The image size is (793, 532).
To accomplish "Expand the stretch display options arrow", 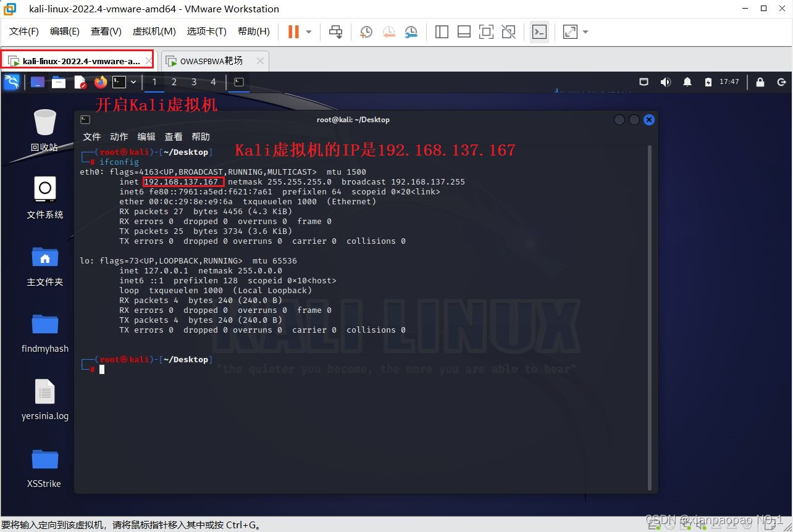I will 585,31.
